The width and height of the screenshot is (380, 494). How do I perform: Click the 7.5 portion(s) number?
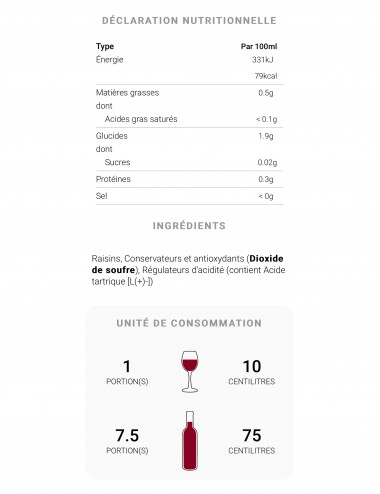[x=127, y=435]
